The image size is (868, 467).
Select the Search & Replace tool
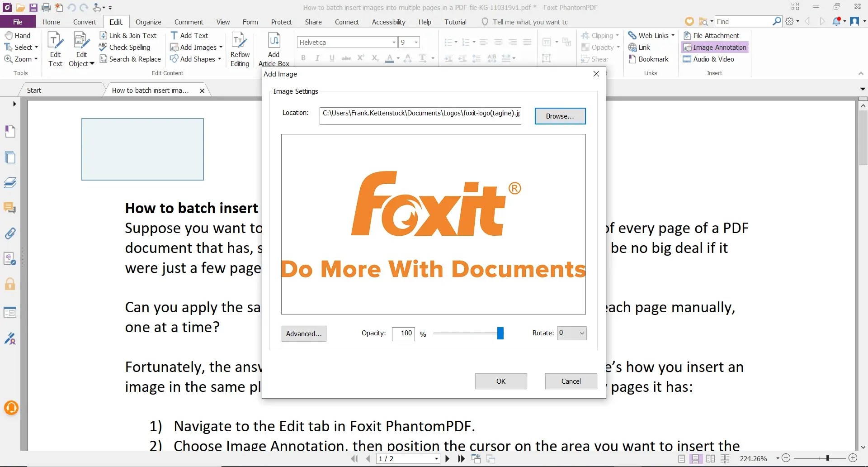coord(131,59)
